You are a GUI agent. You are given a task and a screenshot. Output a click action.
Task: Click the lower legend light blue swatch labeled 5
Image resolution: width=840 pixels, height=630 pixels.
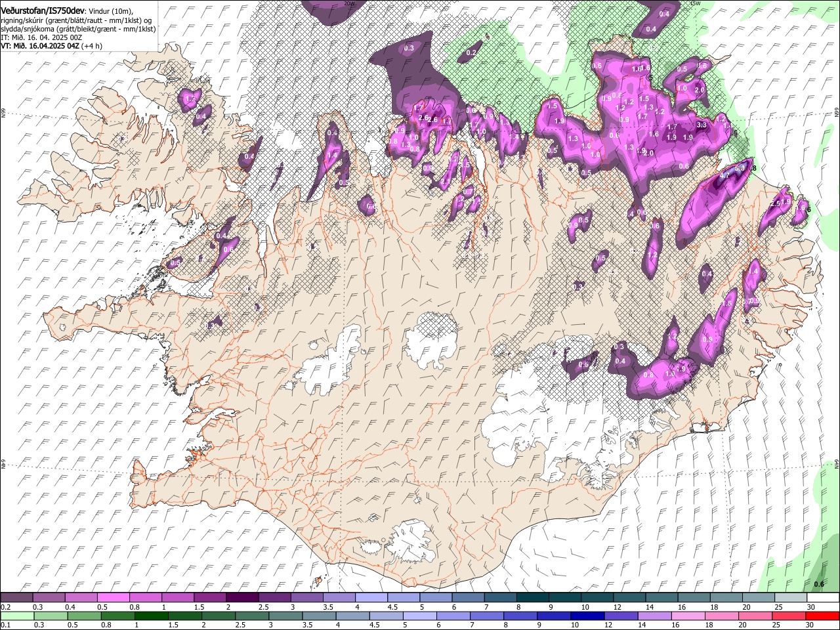click(419, 616)
